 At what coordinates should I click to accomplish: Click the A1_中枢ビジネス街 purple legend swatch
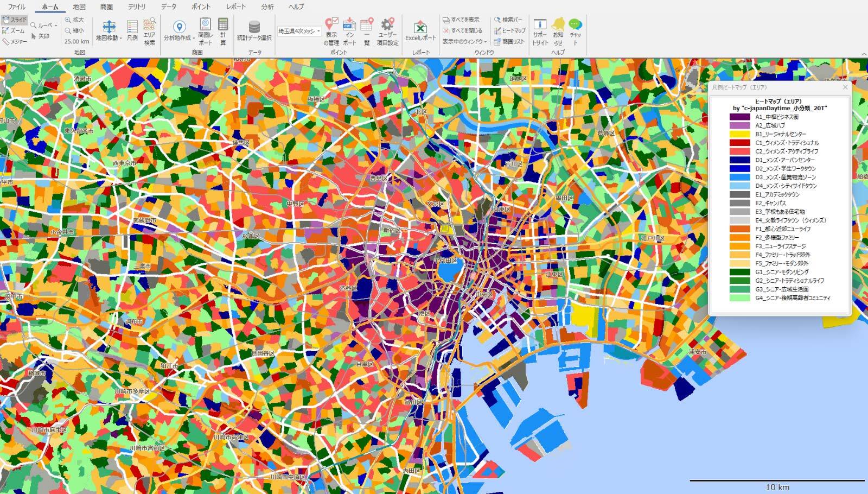[739, 117]
